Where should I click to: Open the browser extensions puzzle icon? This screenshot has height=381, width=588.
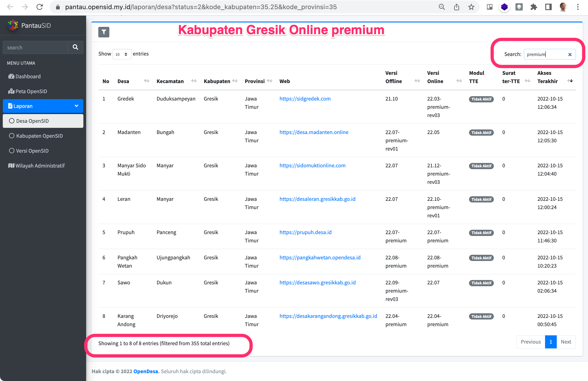534,7
